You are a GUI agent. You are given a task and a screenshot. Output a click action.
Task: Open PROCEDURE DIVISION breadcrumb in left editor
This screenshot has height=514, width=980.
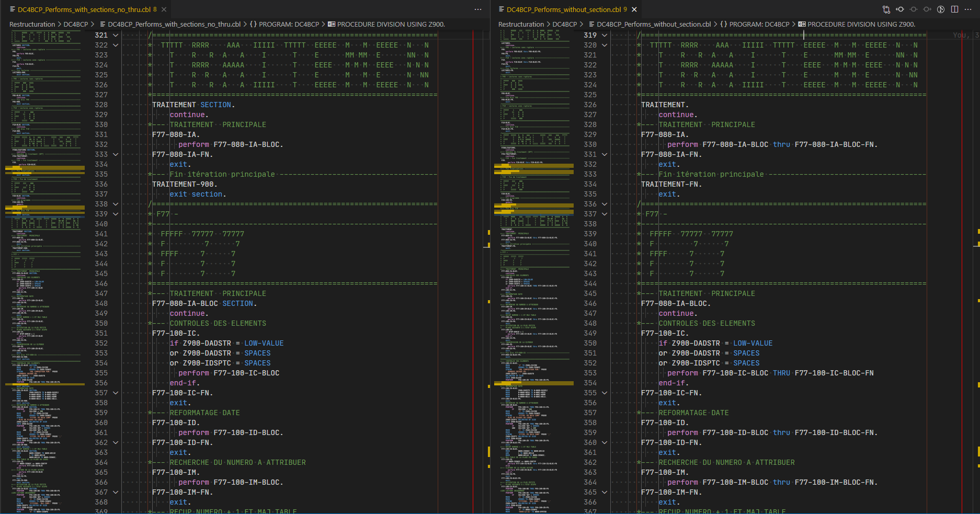(x=386, y=24)
